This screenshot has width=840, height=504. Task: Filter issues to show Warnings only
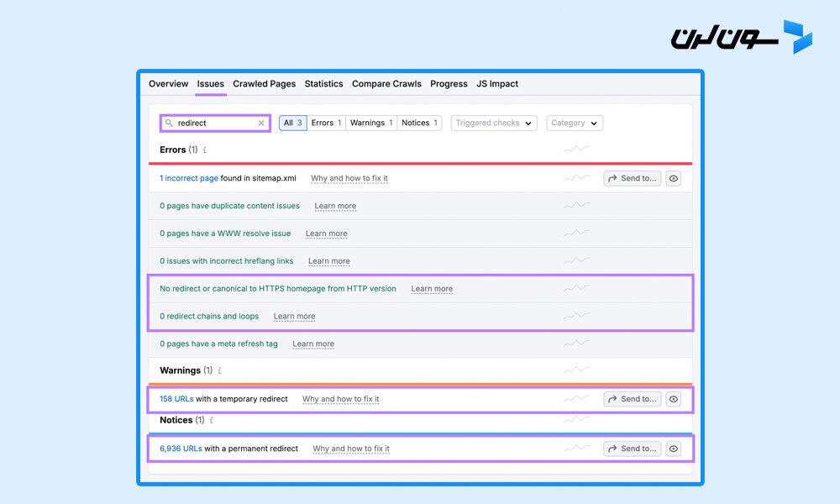(x=371, y=123)
